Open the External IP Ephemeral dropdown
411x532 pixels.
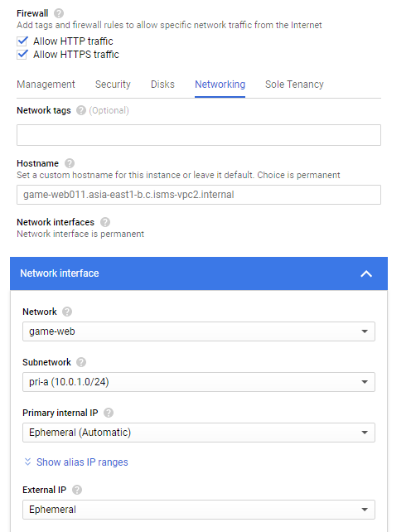pos(199,510)
